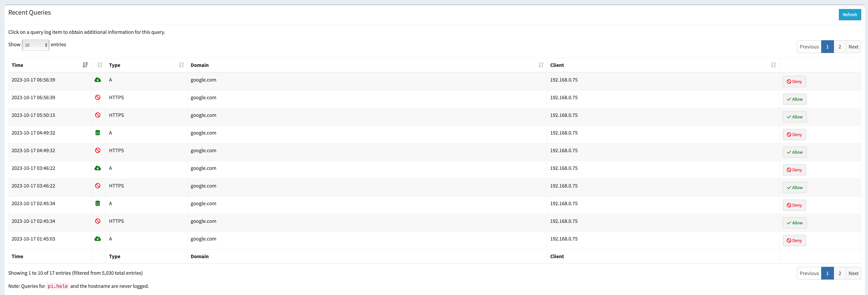Click green cloud icon on 06:56:39 row
Screen dimensions: 868x295
tap(98, 80)
